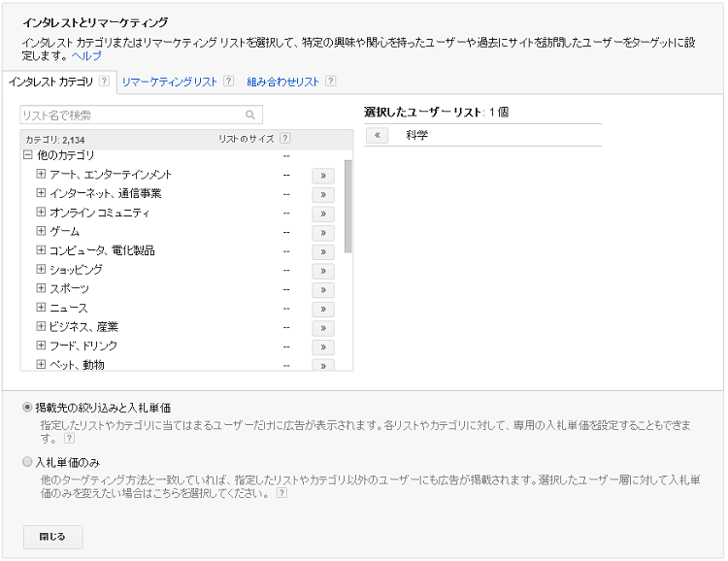Screen dimensions: 728x561
Task: Click the 科学 entry in selected list
Action: coord(417,135)
